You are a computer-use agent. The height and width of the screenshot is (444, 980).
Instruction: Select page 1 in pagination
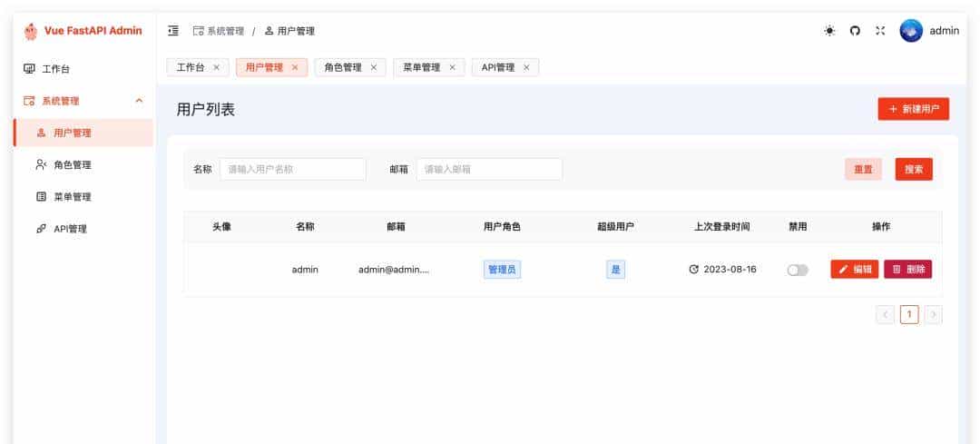909,314
